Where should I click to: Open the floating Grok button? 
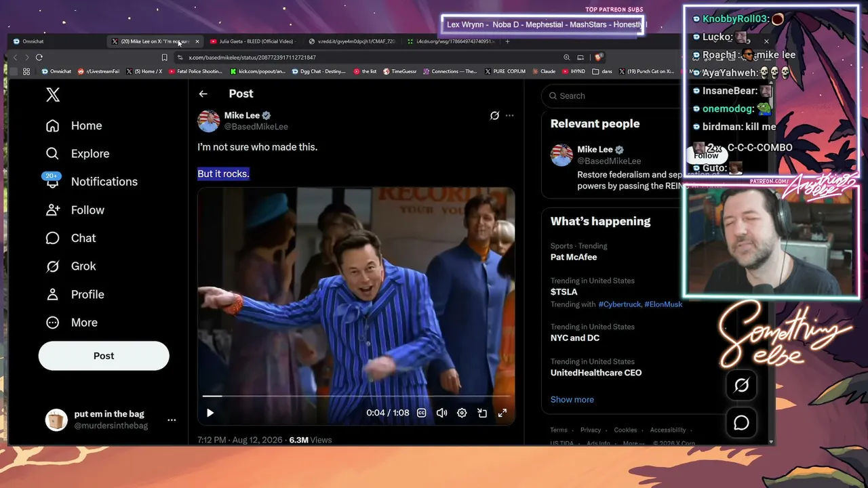(742, 386)
